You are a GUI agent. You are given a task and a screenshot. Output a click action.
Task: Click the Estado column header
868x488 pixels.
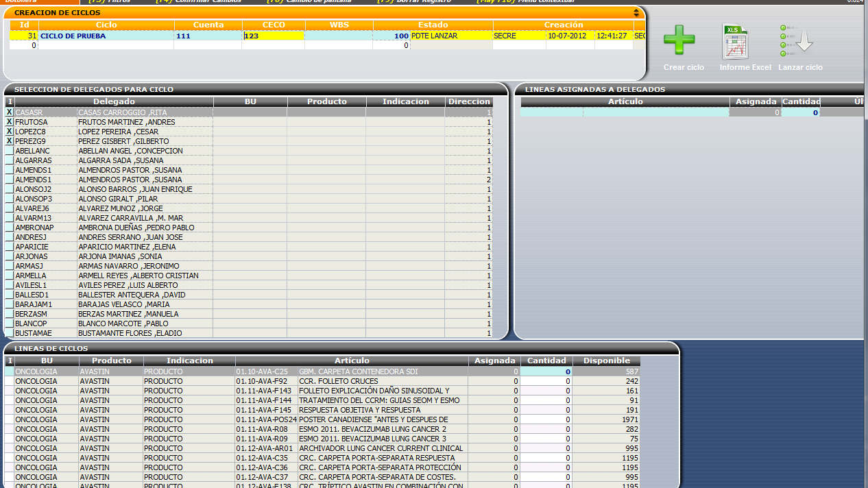coord(433,25)
